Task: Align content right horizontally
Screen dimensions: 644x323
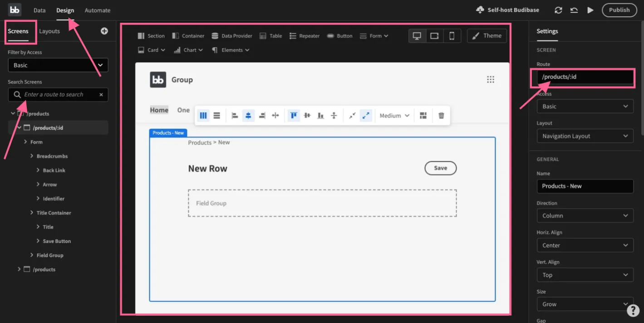Action: point(262,115)
